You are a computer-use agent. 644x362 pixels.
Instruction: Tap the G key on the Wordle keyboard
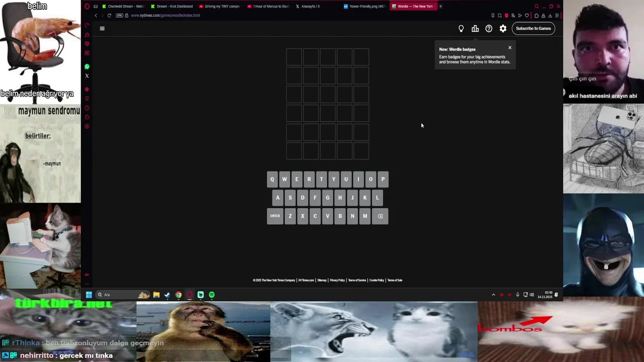pos(328,198)
